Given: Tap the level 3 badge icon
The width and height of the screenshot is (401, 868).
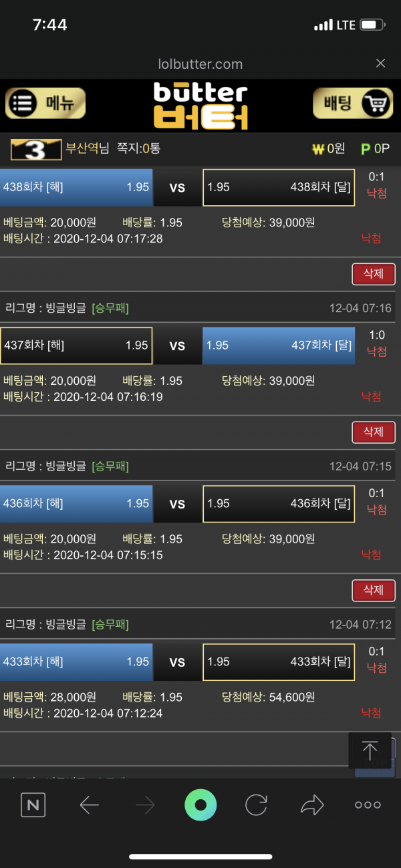Looking at the screenshot, I should tap(35, 149).
